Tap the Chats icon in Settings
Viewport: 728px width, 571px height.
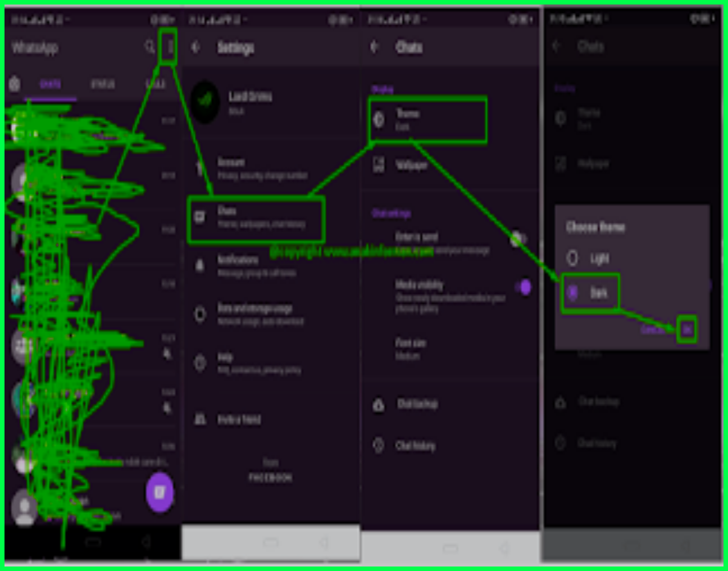coord(199,217)
